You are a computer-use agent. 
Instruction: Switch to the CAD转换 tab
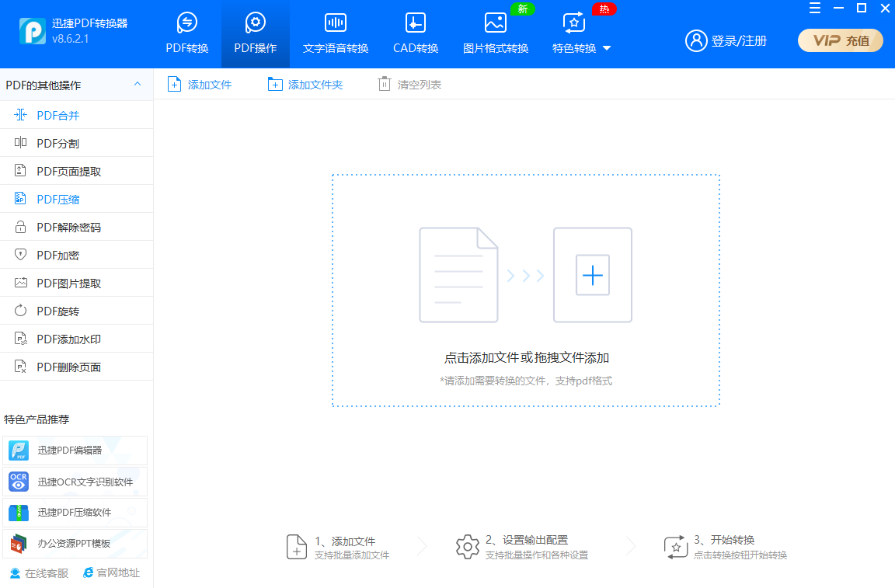click(416, 34)
